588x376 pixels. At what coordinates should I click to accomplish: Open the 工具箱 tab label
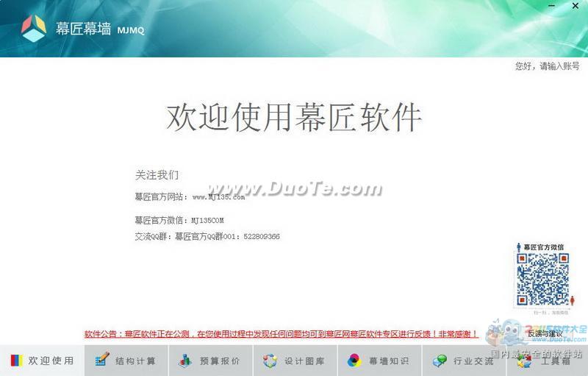pyautogui.click(x=556, y=361)
